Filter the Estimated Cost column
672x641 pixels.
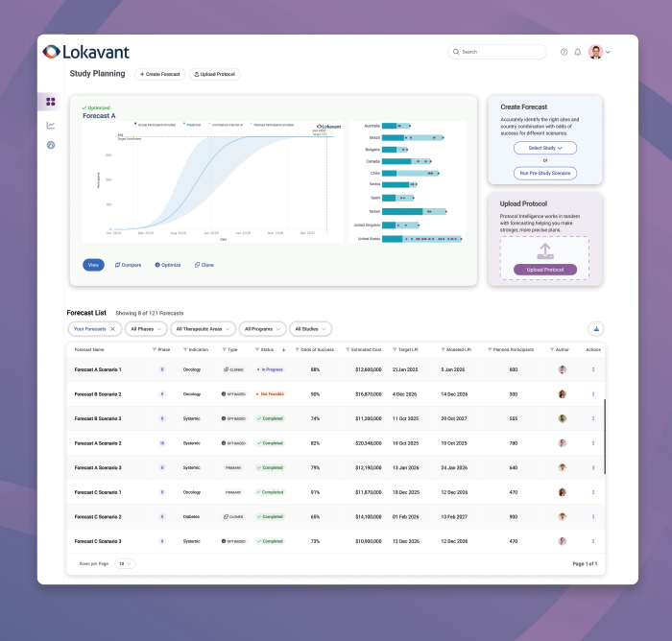coord(348,349)
